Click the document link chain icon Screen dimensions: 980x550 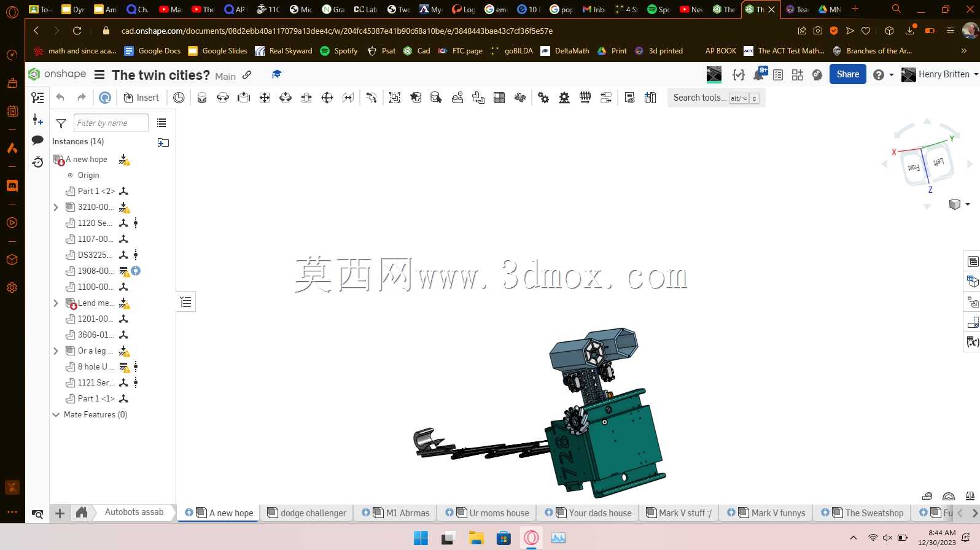[x=247, y=75]
